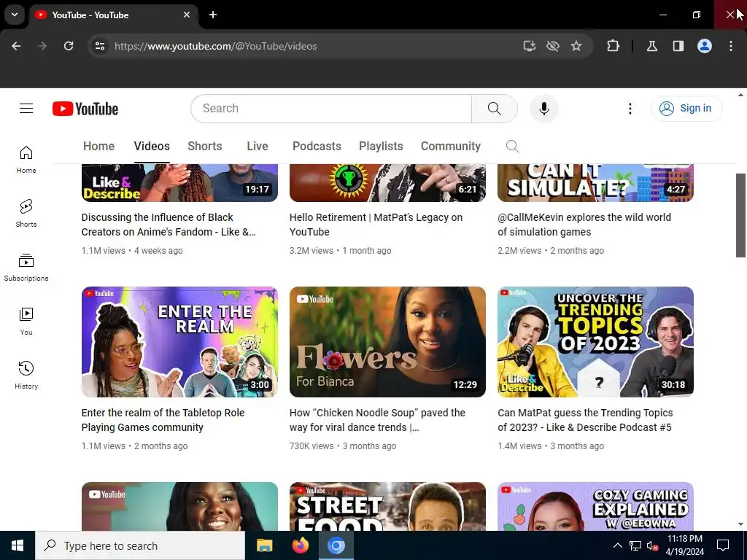Open a new browser tab
Image resolution: width=747 pixels, height=560 pixels.
tap(213, 15)
